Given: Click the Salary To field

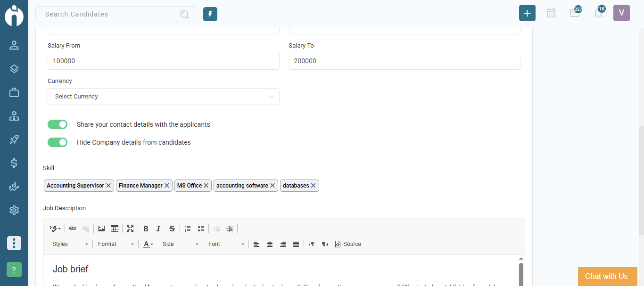Looking at the screenshot, I should [x=405, y=61].
